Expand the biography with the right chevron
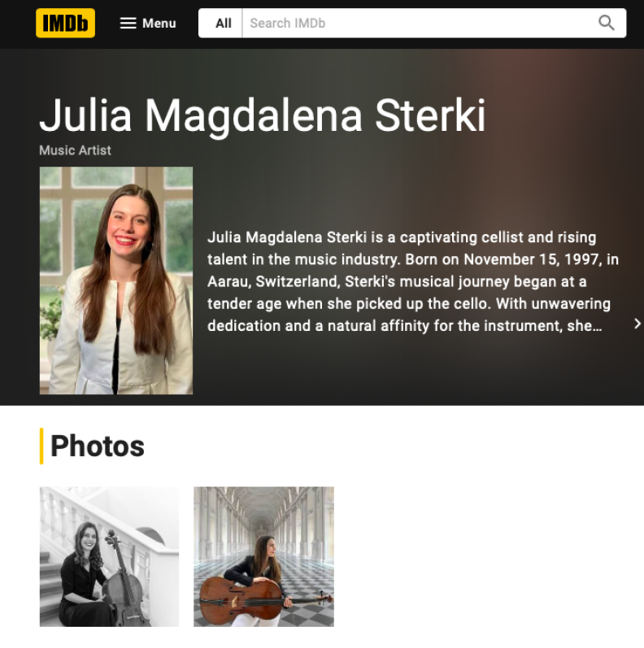 point(637,324)
